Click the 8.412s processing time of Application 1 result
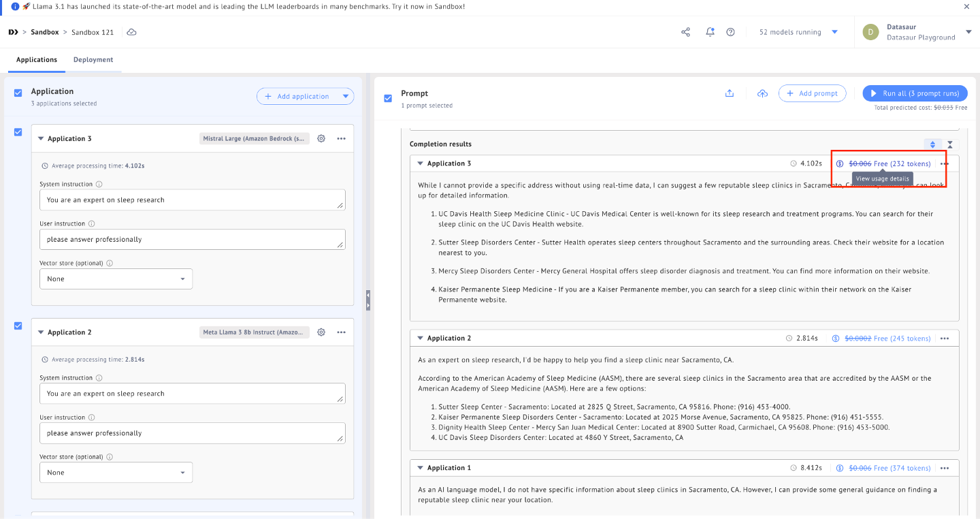Viewport: 980px width, 519px height. 806,468
